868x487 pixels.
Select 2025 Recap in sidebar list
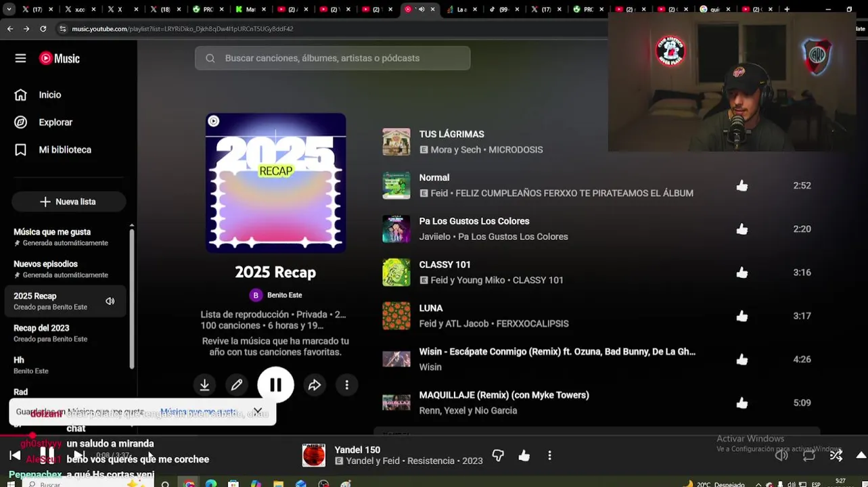pyautogui.click(x=66, y=301)
